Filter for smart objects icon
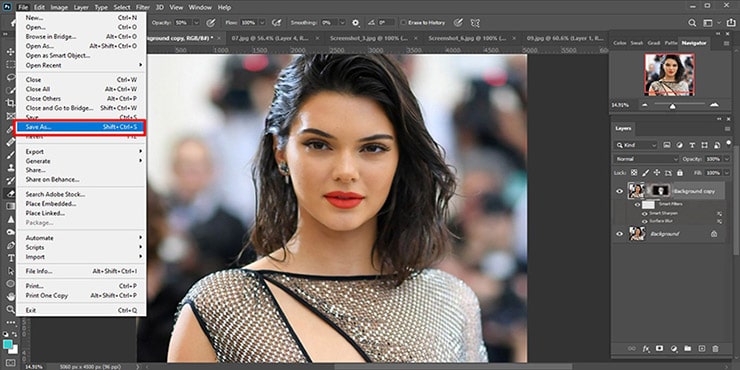740x370 pixels. pyautogui.click(x=716, y=145)
